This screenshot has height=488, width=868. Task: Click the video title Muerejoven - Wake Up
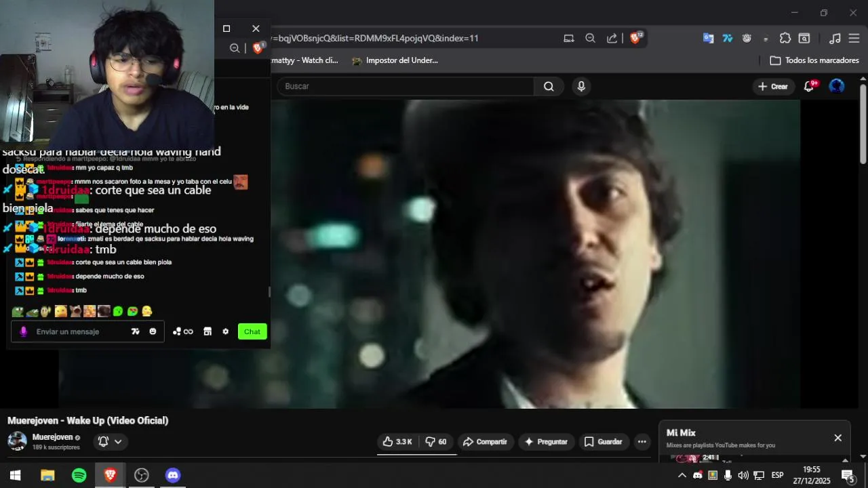point(88,420)
